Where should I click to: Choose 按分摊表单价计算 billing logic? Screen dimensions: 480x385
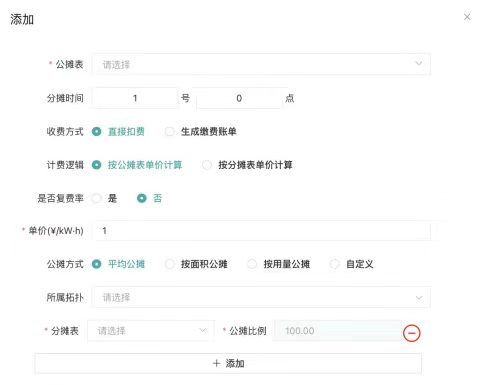(x=247, y=165)
